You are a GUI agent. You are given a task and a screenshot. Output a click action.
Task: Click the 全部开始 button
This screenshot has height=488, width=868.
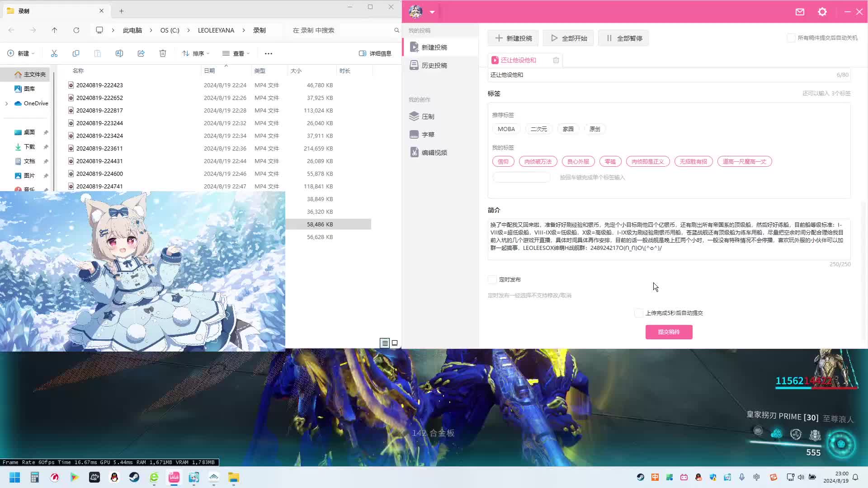coord(569,38)
